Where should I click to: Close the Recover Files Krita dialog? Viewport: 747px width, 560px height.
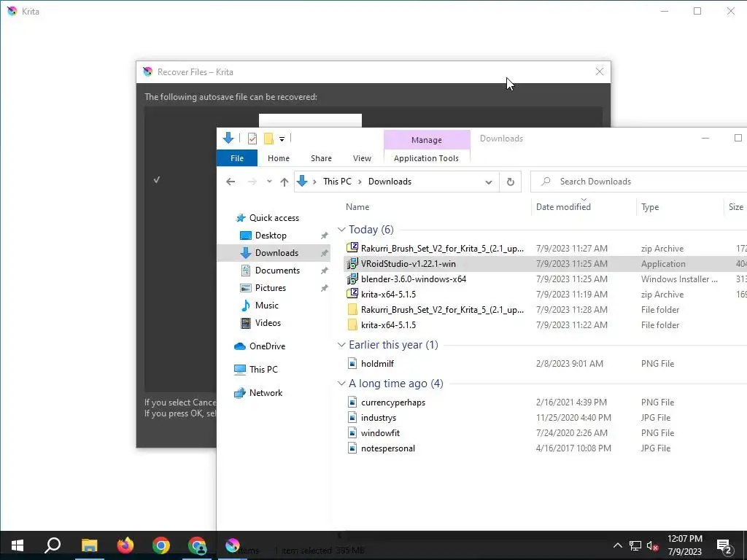click(600, 71)
